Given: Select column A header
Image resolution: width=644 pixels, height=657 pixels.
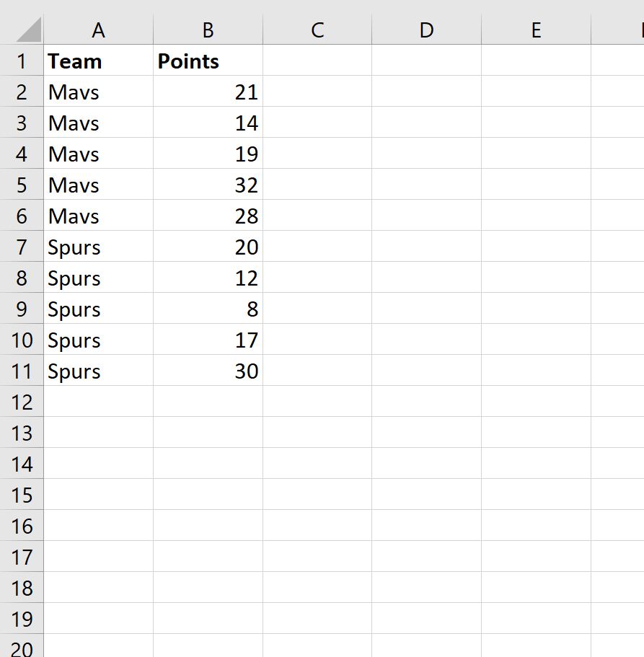Looking at the screenshot, I should click(x=99, y=30).
